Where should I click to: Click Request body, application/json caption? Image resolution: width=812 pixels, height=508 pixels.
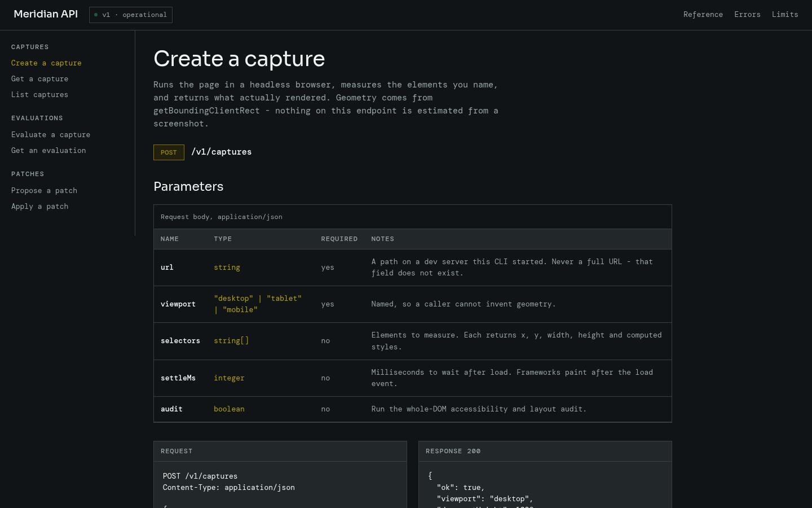pyautogui.click(x=222, y=217)
